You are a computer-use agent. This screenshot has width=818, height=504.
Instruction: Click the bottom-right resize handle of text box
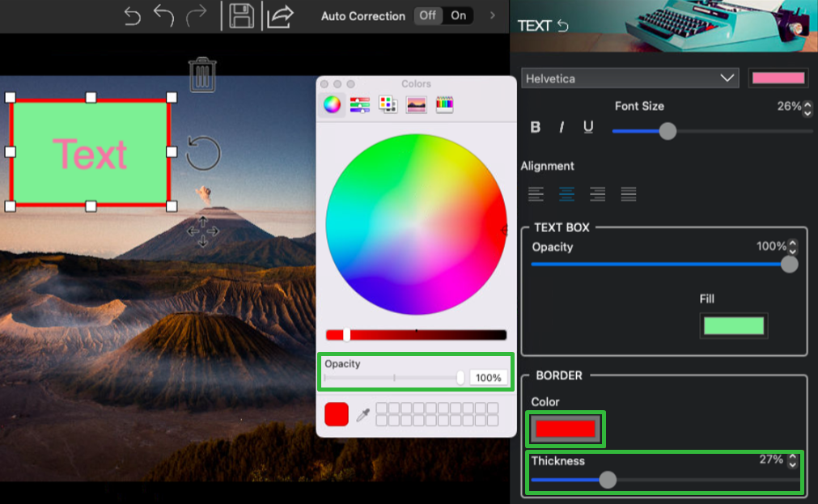click(x=172, y=206)
